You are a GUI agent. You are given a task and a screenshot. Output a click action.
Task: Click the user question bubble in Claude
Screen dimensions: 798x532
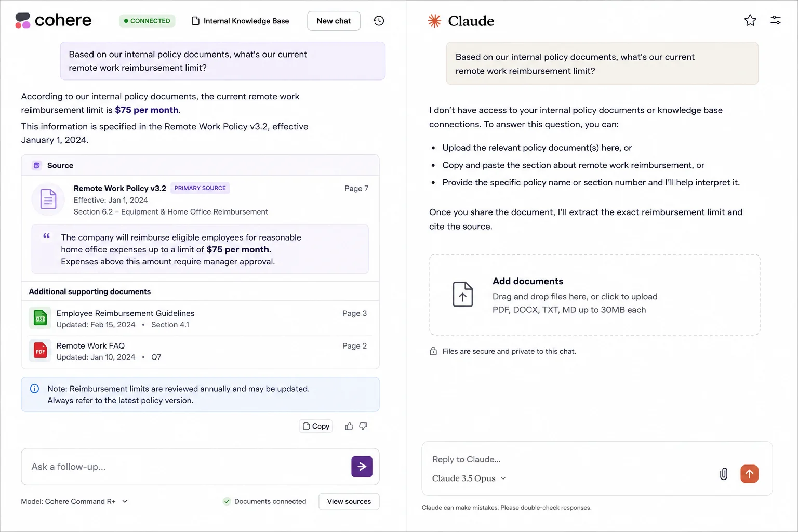[602, 63]
